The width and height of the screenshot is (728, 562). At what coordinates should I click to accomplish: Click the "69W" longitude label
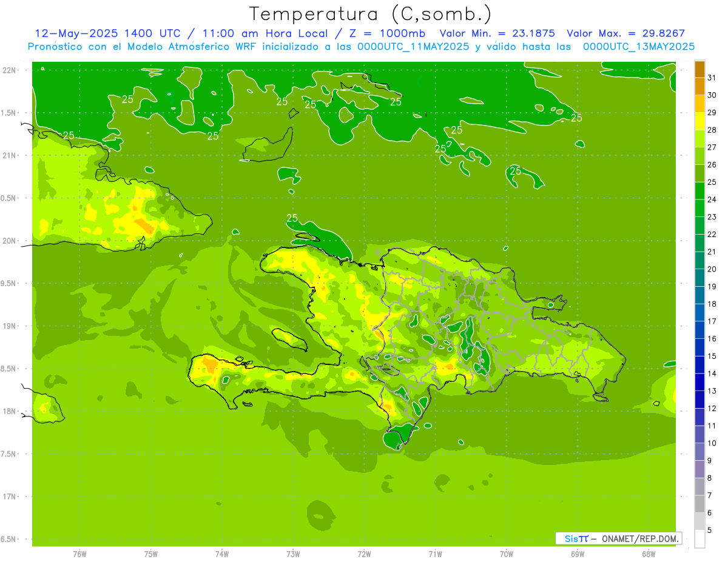pos(578,554)
